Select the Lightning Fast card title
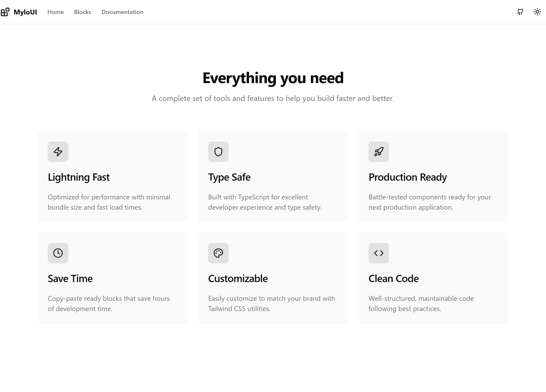 (x=79, y=177)
